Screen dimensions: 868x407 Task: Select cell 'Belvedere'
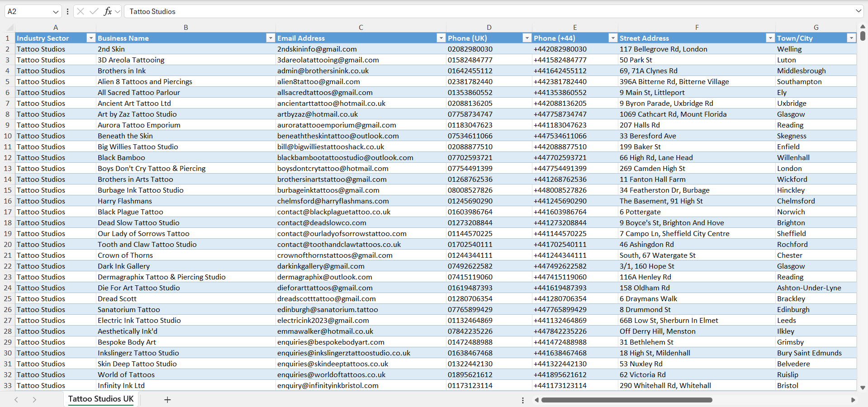pos(816,364)
